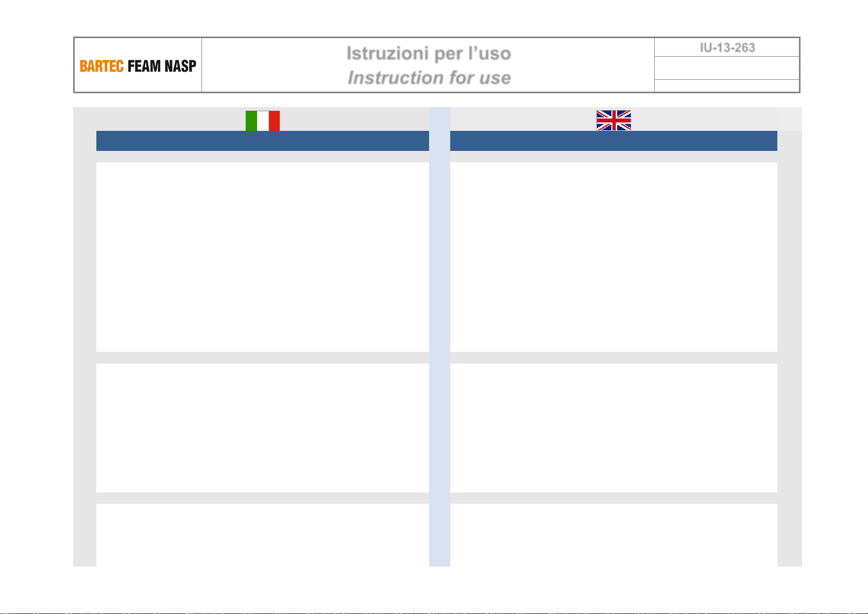The width and height of the screenshot is (868, 614).
Task: Click the IU-13-263 document code
Action: click(x=727, y=47)
